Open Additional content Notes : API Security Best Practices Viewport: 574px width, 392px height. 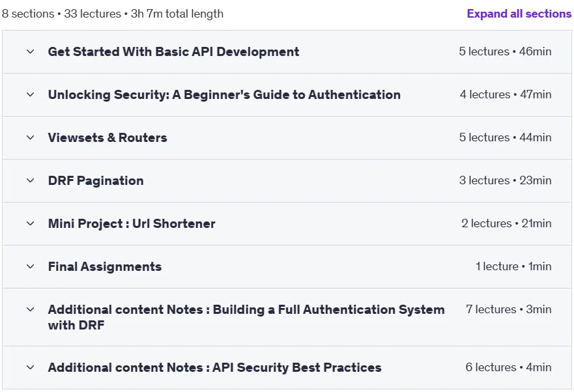tap(214, 367)
